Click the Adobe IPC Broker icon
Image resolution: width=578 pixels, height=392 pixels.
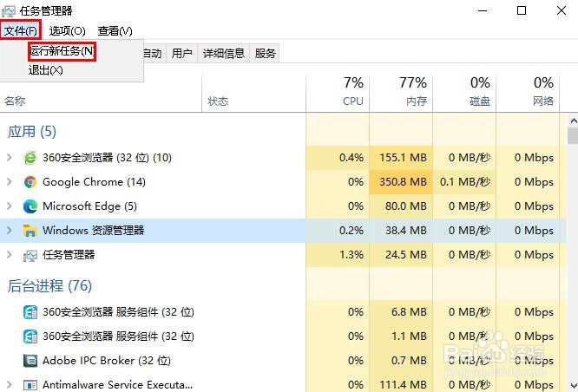tap(30, 361)
